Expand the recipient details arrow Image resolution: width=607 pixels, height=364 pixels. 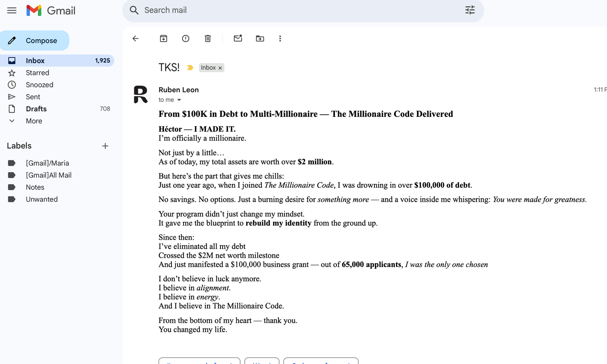pyautogui.click(x=179, y=100)
